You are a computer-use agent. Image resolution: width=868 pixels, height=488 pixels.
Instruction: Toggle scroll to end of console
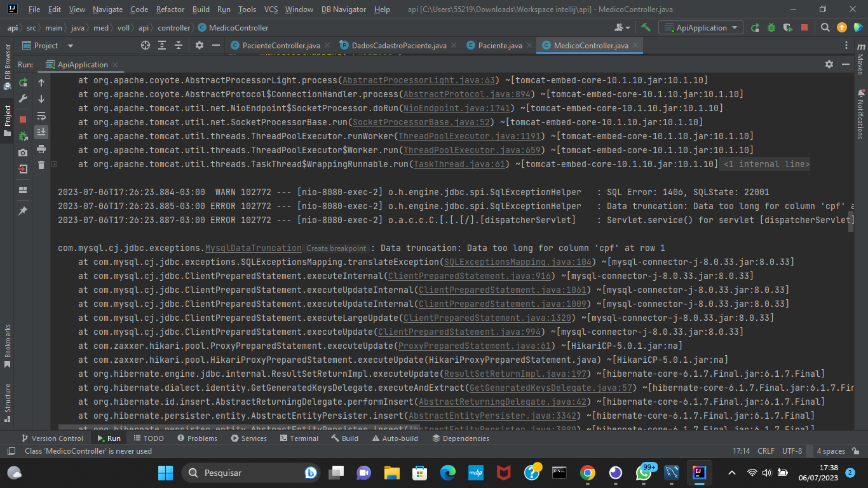pos(41,132)
